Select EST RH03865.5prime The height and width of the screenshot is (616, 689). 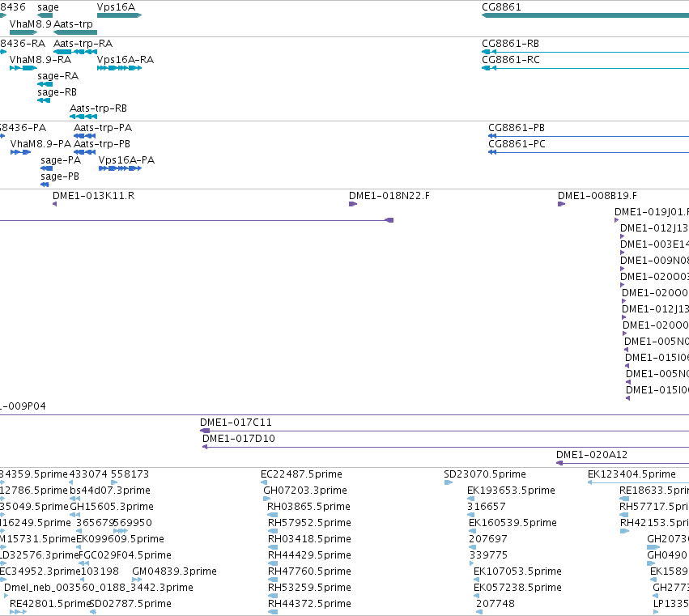click(x=272, y=516)
